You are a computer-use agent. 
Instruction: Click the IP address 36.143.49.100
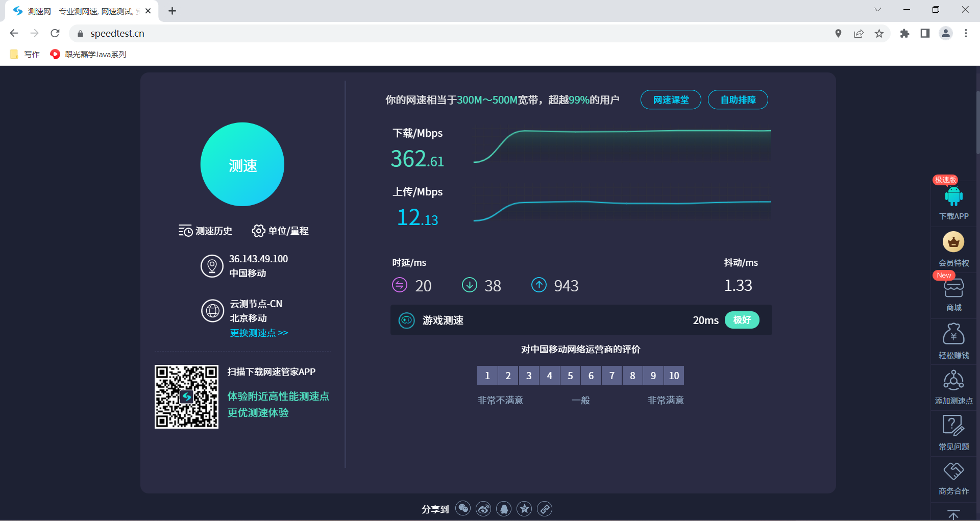(258, 259)
